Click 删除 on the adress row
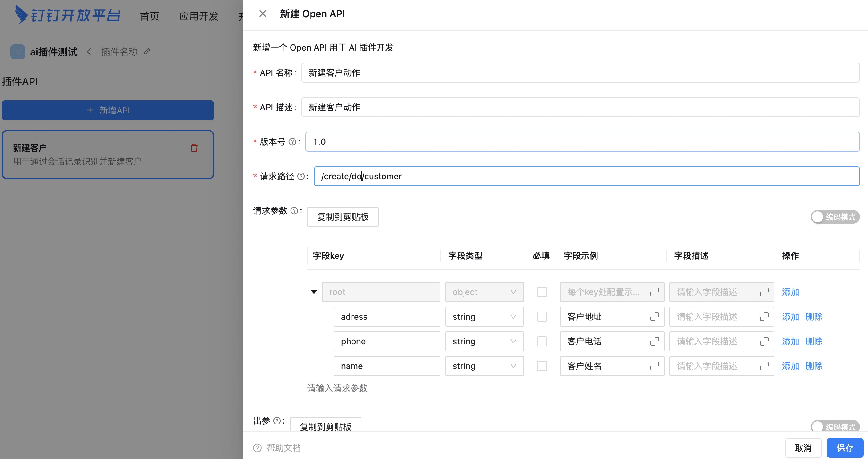This screenshot has height=459, width=868. click(x=814, y=317)
